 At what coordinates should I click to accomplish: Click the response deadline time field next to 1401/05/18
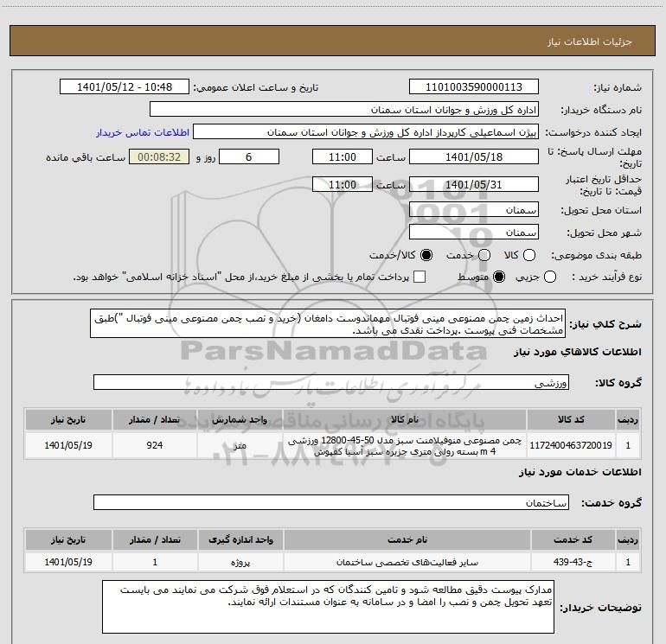click(343, 156)
